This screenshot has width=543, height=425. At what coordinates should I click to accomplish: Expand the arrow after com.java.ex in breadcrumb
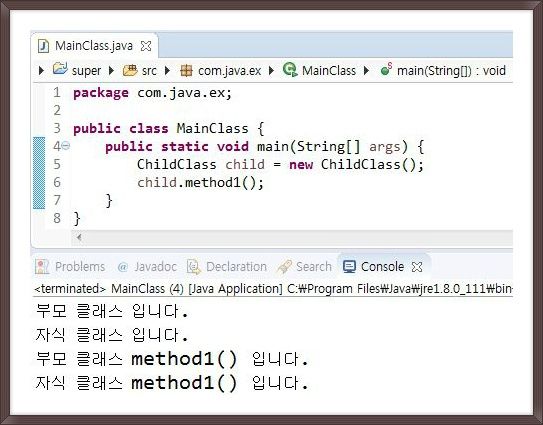pos(271,71)
